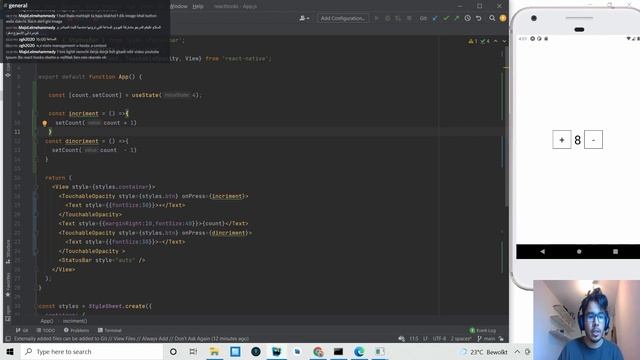The image size is (640, 360).
Task: Click the App() breadcrumb
Action: (x=47, y=321)
